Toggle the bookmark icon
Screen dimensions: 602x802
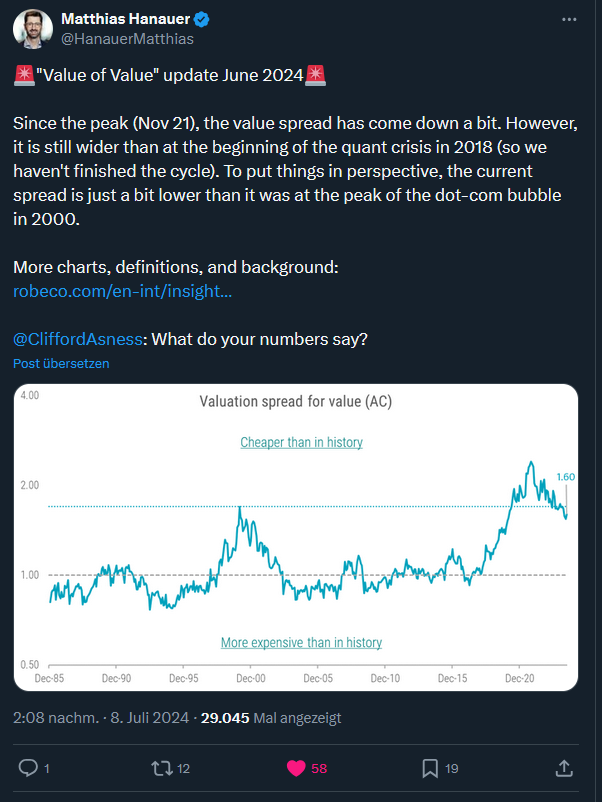[430, 768]
